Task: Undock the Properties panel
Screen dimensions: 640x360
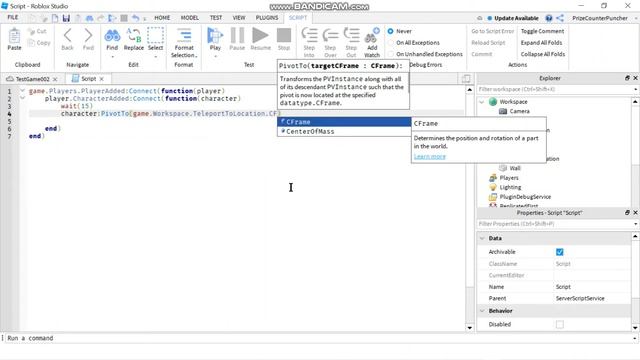Action: (627, 213)
